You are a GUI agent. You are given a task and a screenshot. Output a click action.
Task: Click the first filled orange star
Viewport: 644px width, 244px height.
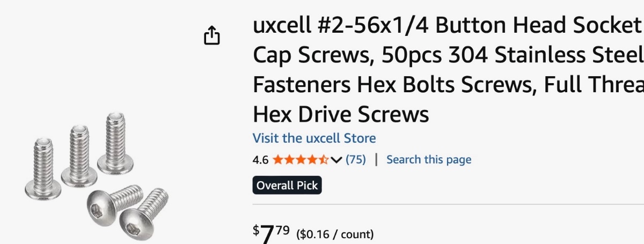point(277,159)
